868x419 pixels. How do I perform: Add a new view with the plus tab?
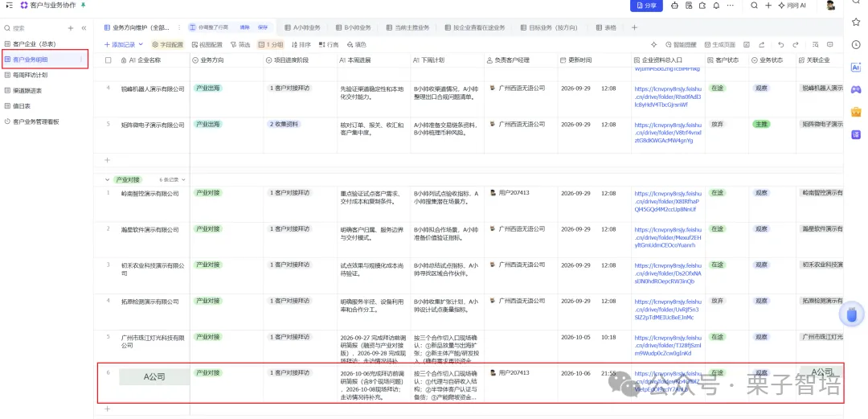[634, 27]
